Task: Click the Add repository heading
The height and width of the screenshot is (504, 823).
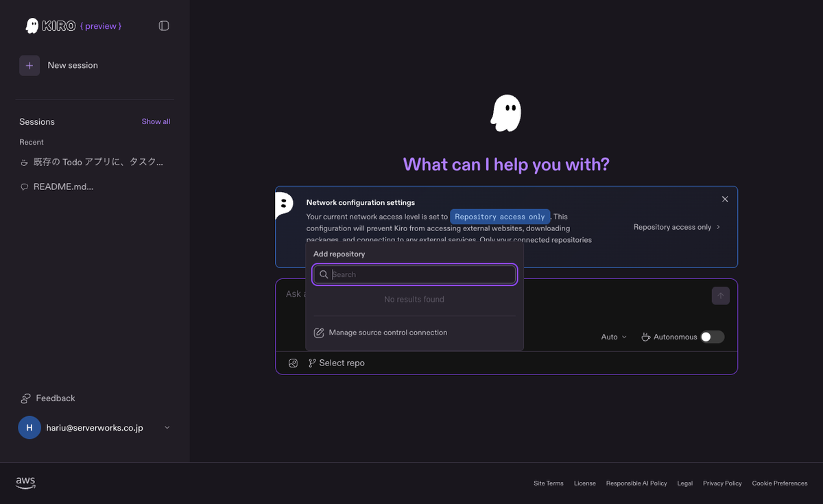Action: coord(339,254)
